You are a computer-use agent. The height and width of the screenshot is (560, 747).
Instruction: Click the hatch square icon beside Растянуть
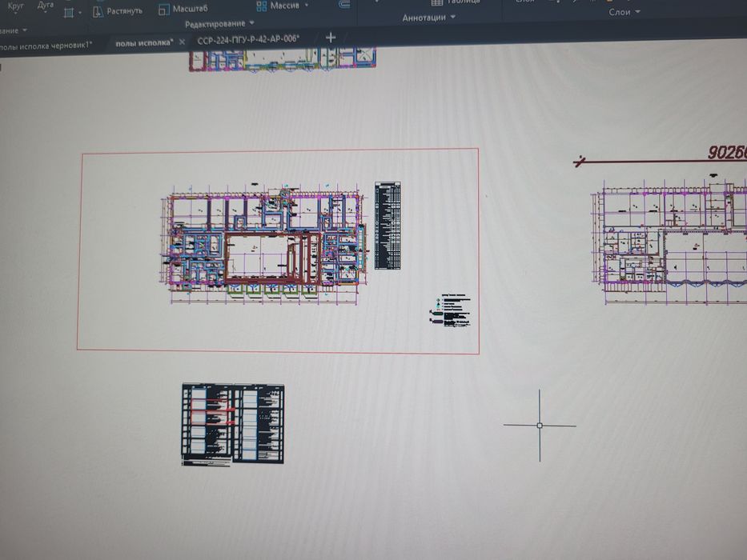click(69, 13)
